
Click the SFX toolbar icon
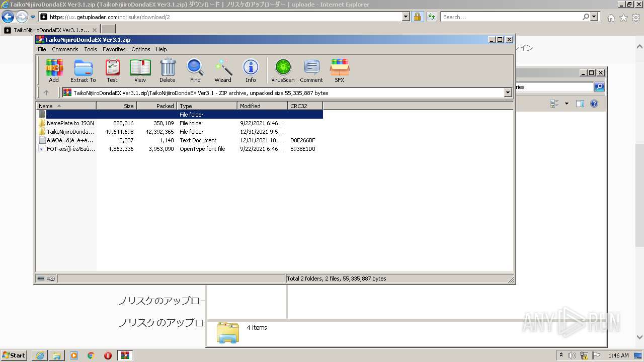pos(340,70)
